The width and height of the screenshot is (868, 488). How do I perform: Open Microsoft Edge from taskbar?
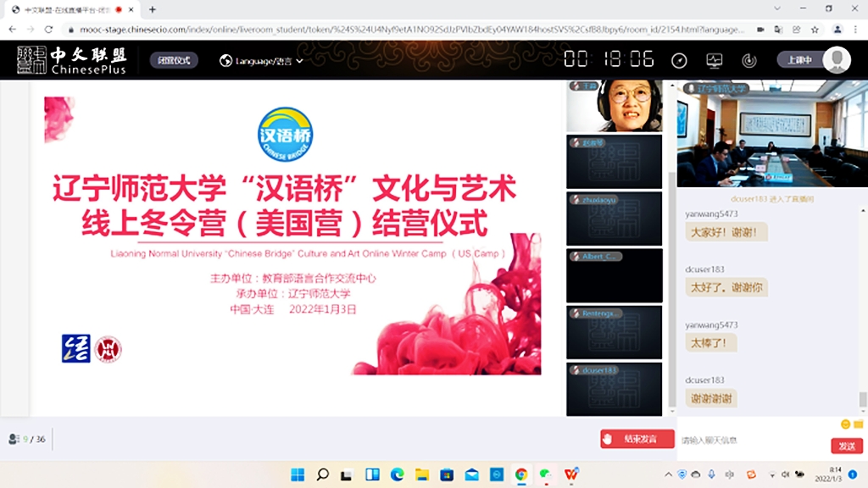[x=397, y=474]
